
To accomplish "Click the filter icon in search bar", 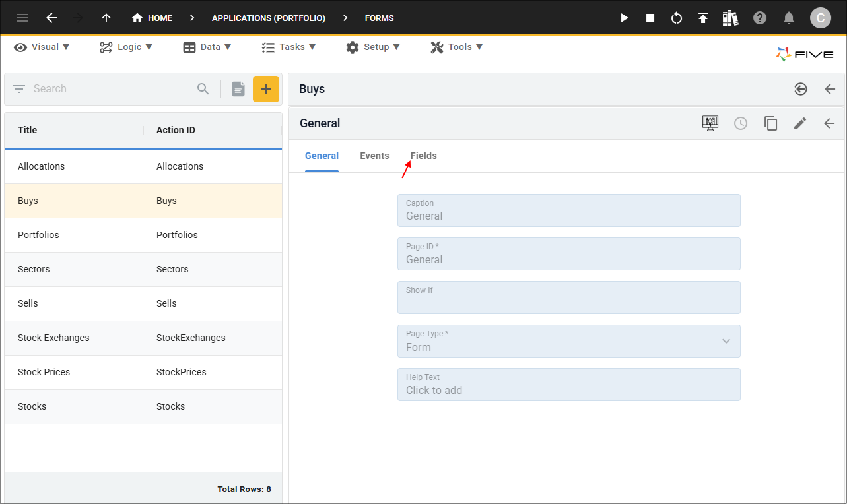I will (x=19, y=88).
